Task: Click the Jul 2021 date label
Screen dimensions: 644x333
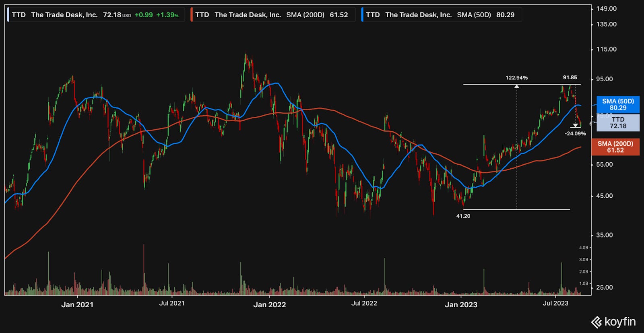Action: 172,303
